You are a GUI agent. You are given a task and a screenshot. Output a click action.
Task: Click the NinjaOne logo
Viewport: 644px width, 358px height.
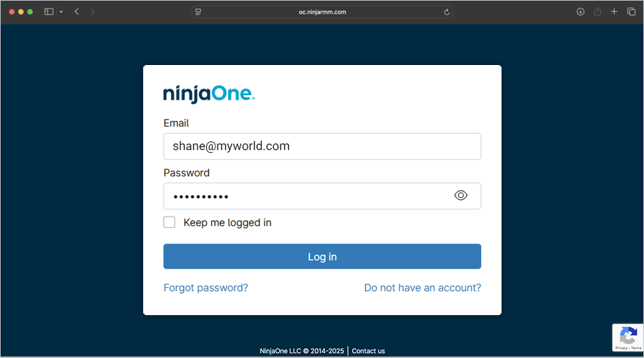tap(209, 94)
